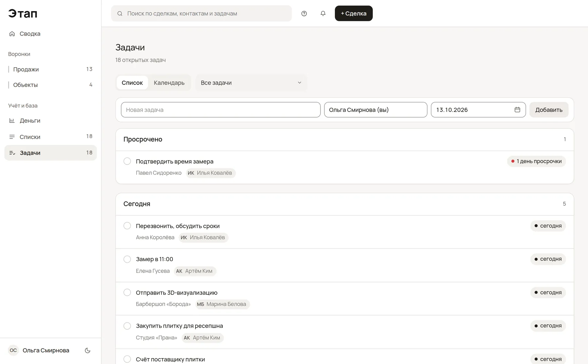Expand the 'Все задачи' filter dropdown
The width and height of the screenshot is (588, 364).
coord(251,83)
